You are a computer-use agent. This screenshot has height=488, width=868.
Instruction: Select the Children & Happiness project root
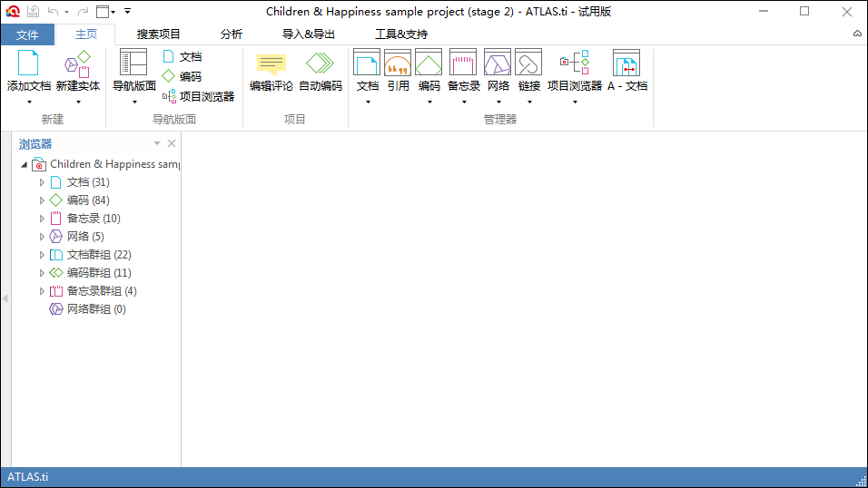105,164
